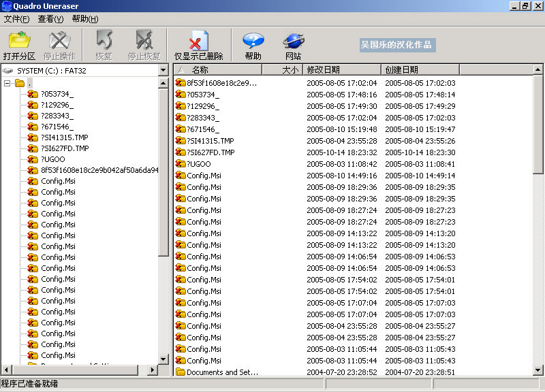Click deleted icon of 8f53f1608e18c2e9... in file list

181,83
